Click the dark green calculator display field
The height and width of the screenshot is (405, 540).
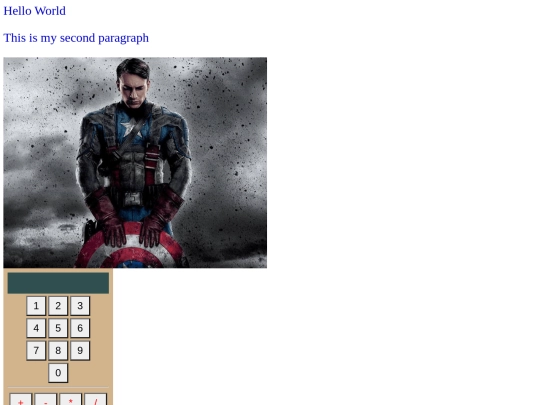tap(58, 283)
